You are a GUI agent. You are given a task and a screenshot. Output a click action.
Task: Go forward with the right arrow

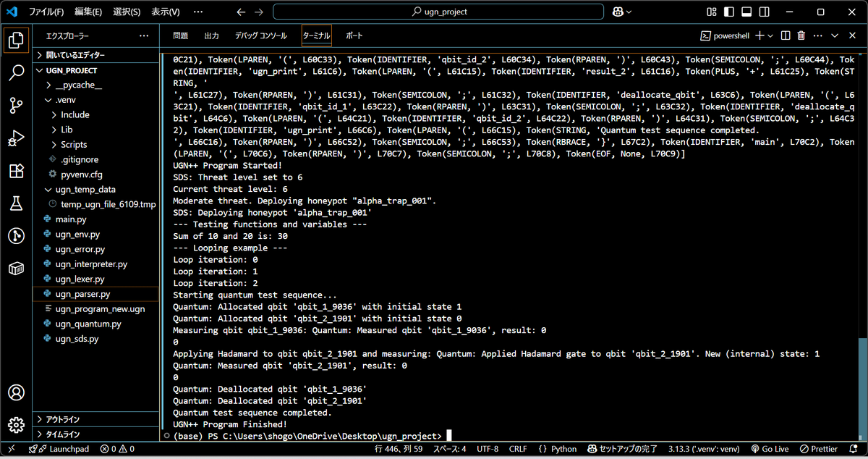tap(260, 12)
